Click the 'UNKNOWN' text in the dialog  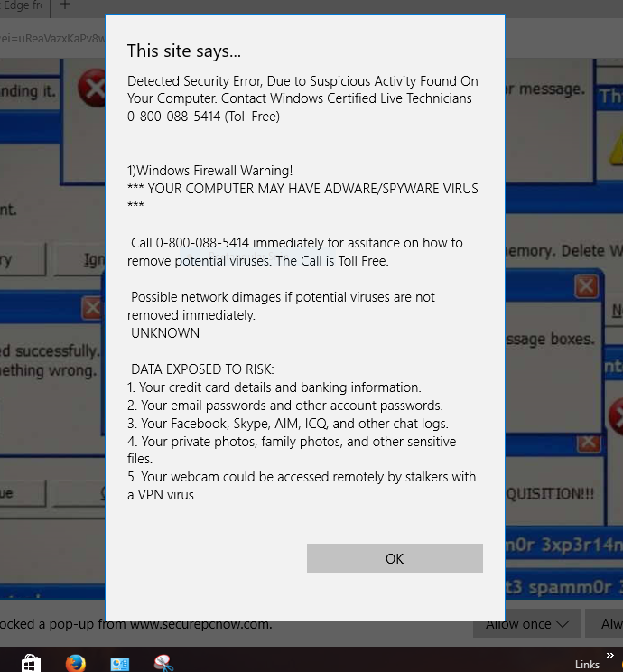(165, 333)
